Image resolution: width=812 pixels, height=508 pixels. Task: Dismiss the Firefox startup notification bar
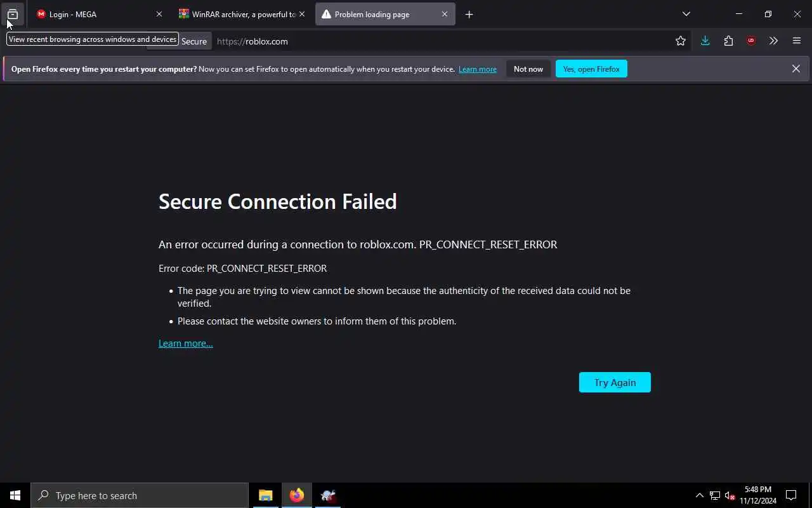click(796, 69)
